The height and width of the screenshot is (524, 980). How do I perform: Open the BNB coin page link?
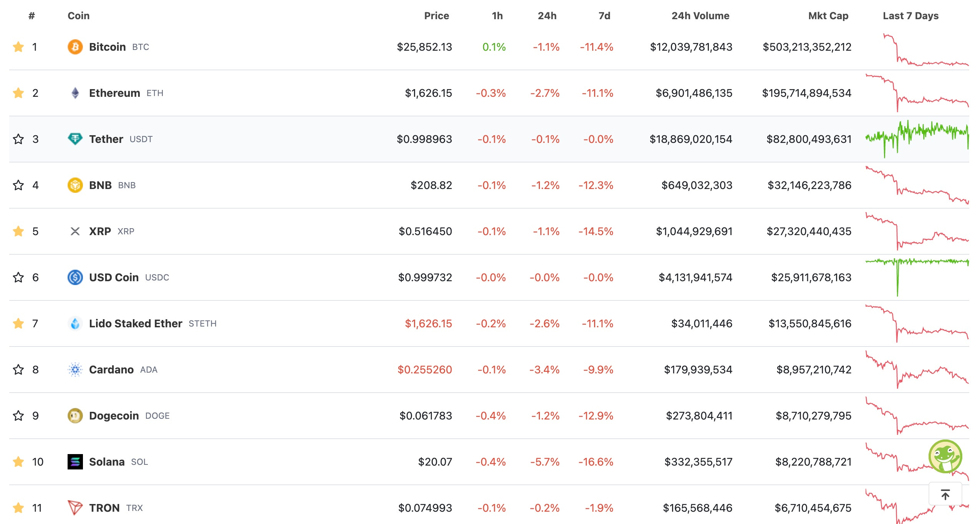click(100, 185)
